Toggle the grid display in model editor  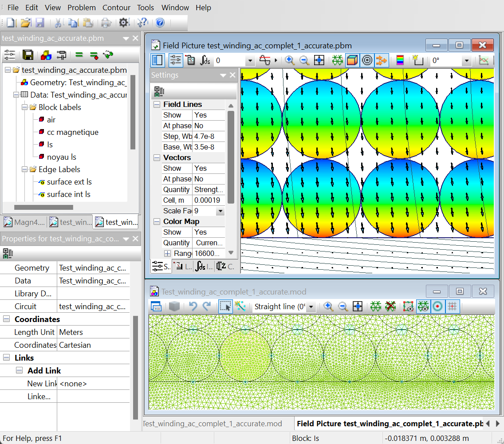click(452, 306)
